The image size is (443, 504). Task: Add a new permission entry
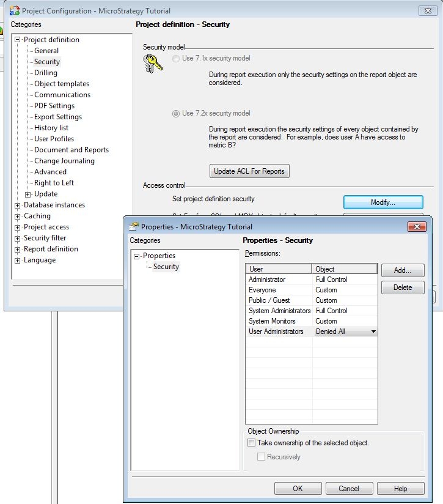(402, 270)
